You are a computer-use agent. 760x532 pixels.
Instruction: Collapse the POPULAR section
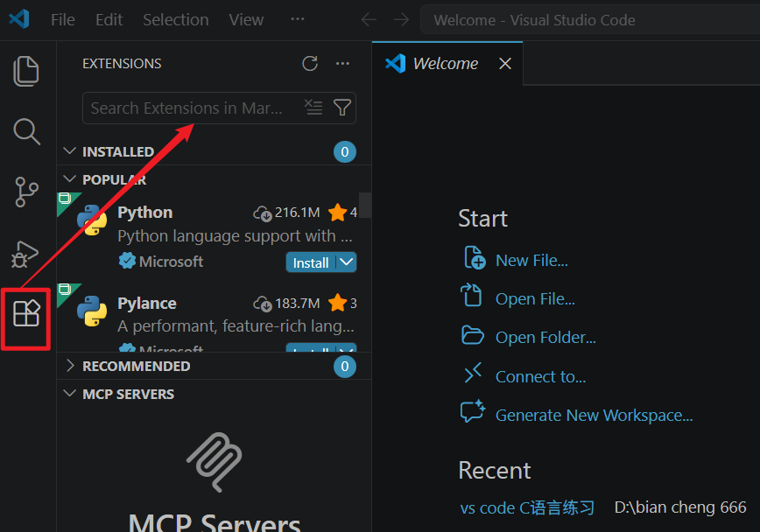70,179
